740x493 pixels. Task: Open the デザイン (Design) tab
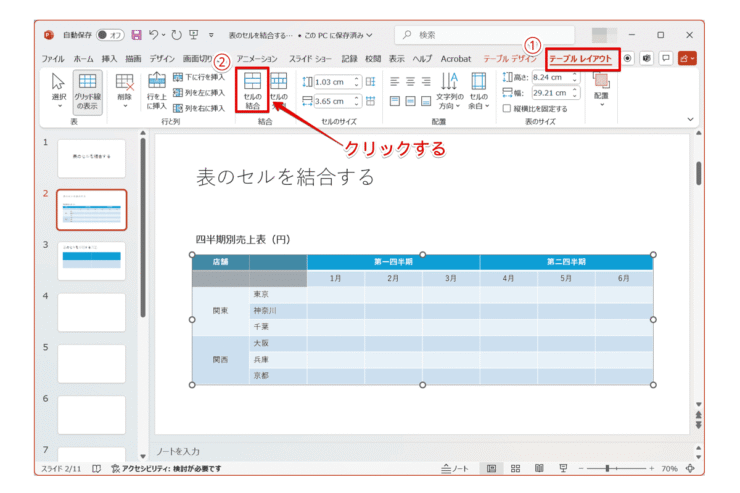click(162, 59)
